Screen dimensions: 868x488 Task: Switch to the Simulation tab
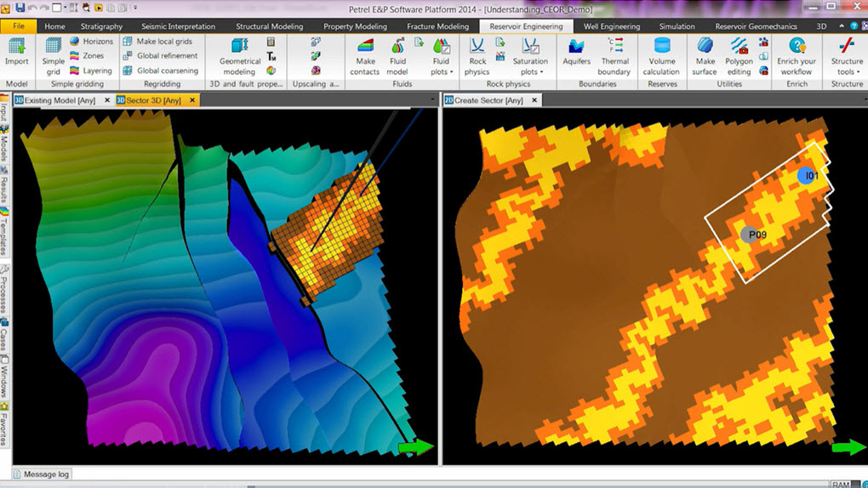tap(677, 26)
